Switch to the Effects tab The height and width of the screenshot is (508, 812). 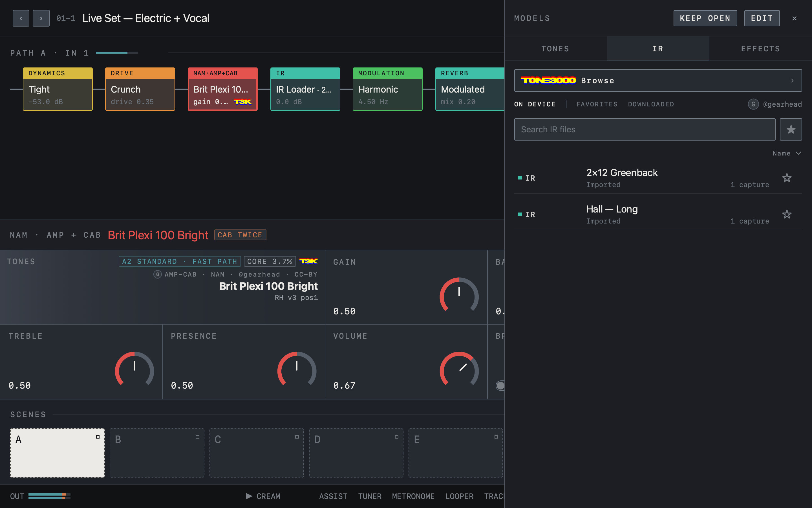760,49
